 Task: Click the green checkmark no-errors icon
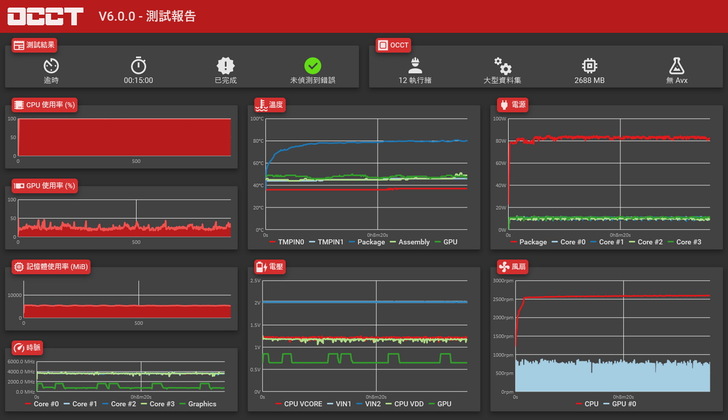pos(312,66)
